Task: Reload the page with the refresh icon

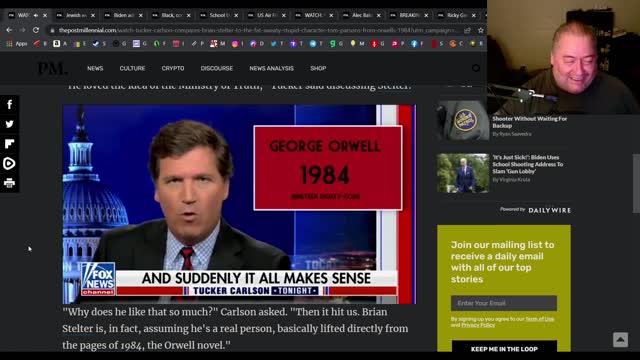Action: pyautogui.click(x=36, y=30)
